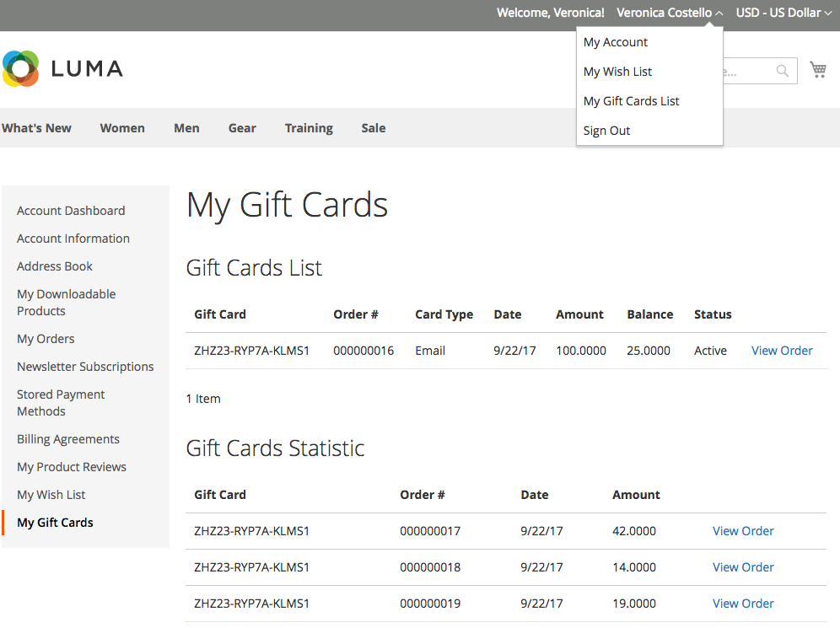Click the Luma logo

tap(63, 68)
